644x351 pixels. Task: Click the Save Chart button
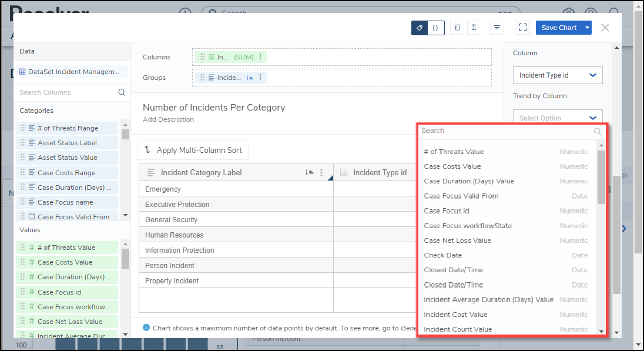558,28
